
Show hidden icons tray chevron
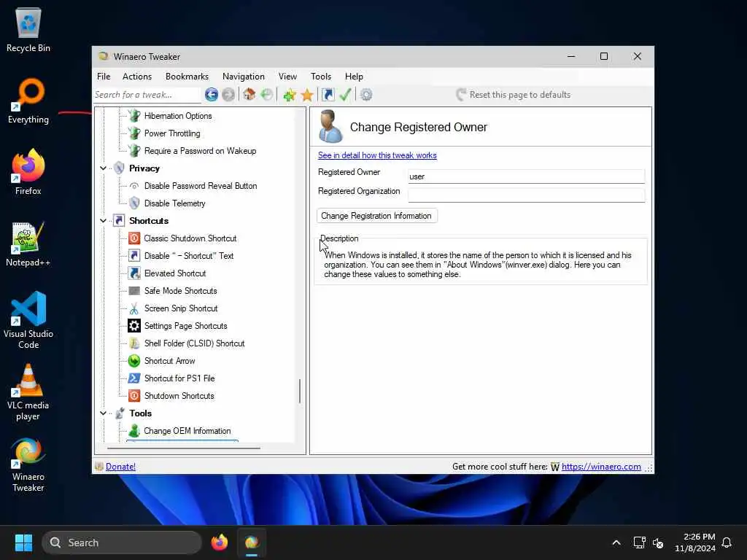tap(616, 542)
